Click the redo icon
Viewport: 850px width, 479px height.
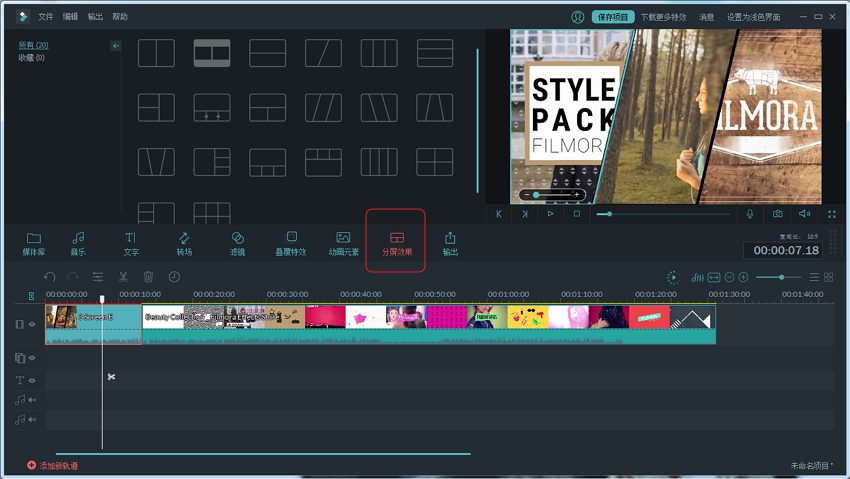point(73,277)
